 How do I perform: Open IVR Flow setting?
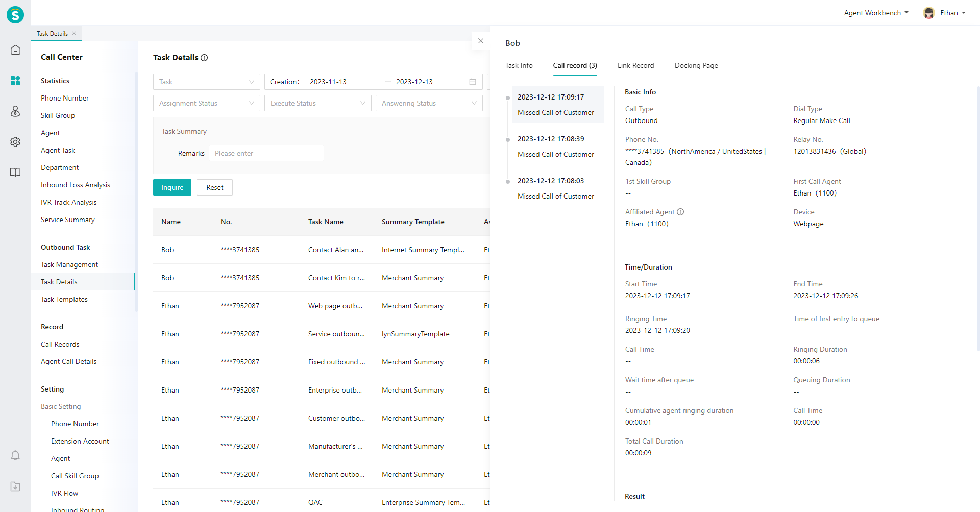65,493
